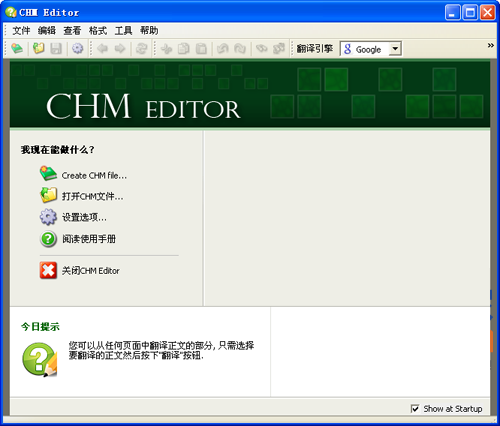Click the green question icon beside 阅读使用手册
Screen dimensions: 500x426
tap(48, 239)
